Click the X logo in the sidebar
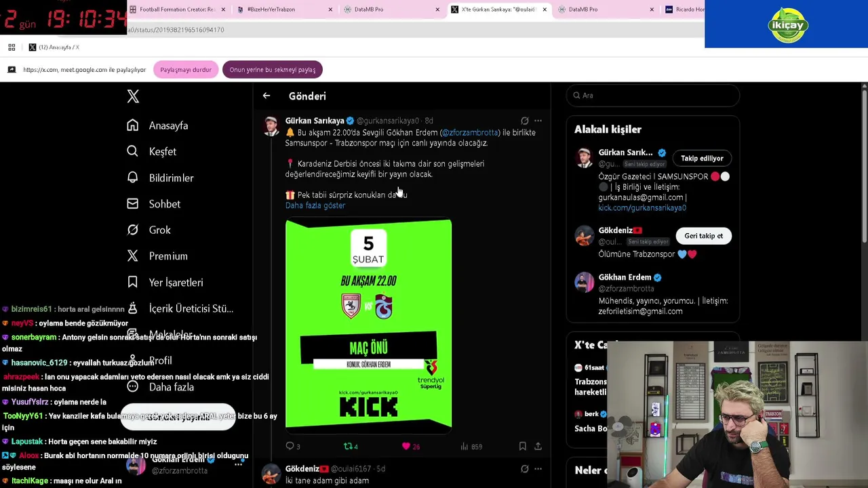The width and height of the screenshot is (868, 488). 133,96
